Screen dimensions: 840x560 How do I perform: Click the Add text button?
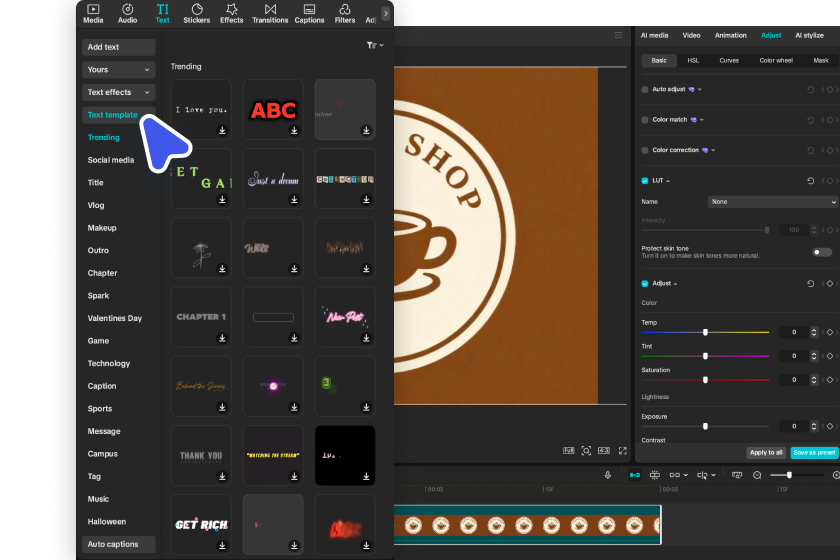(x=118, y=47)
